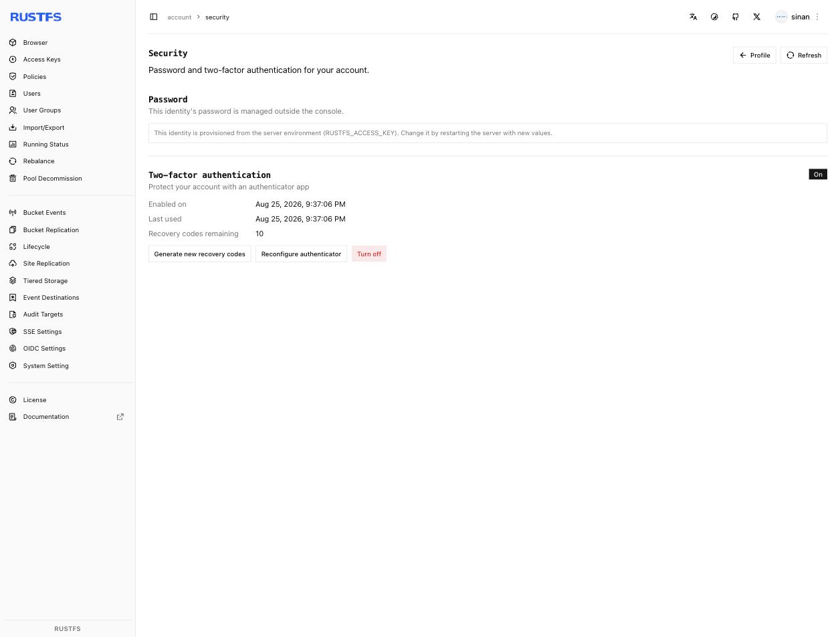Open the Browser menu item
This screenshot has height=637, width=840.
(68, 42)
